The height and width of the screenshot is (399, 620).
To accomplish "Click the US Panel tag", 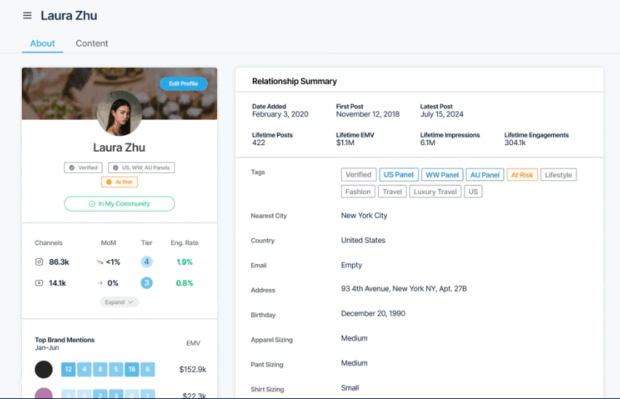I will point(398,175).
